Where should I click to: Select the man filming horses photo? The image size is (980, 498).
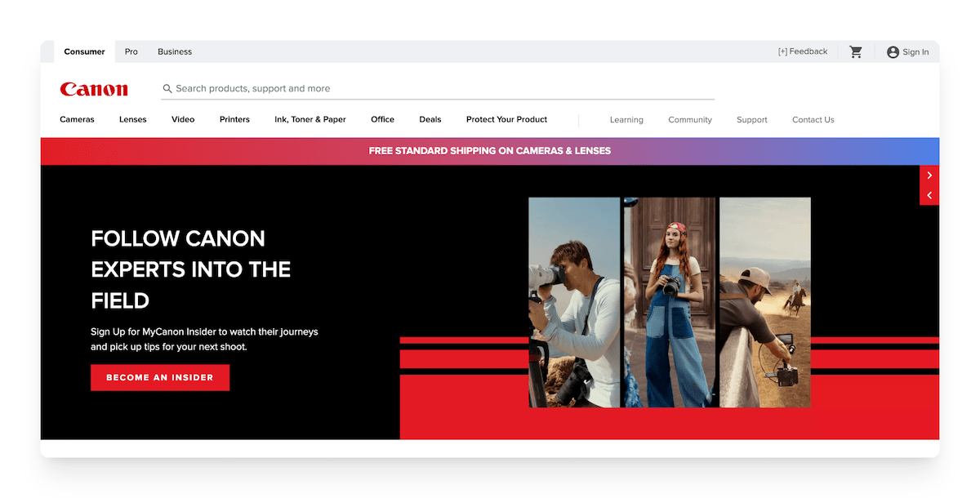[x=765, y=302]
